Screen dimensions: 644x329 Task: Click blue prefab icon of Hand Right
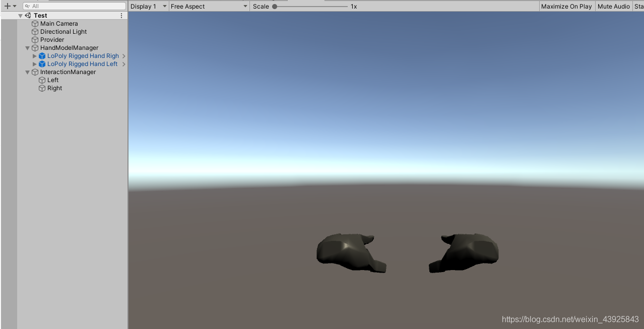[42, 56]
